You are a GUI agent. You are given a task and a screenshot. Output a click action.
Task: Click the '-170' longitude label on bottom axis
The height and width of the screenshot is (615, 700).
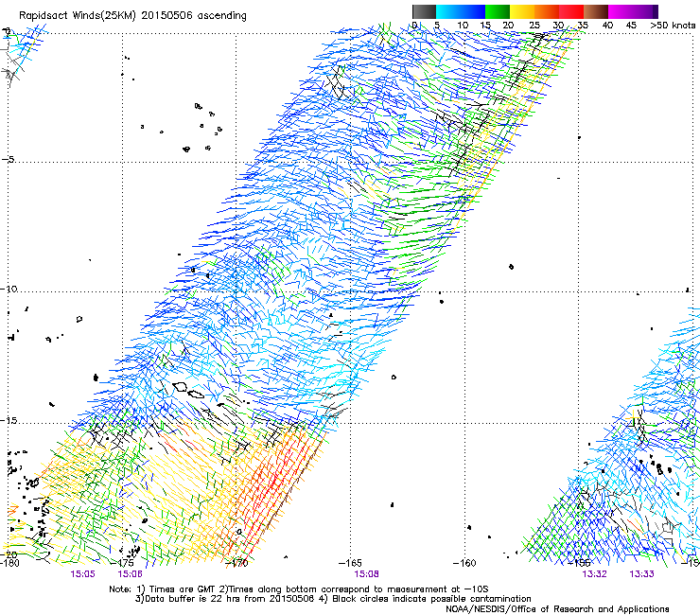(236, 563)
